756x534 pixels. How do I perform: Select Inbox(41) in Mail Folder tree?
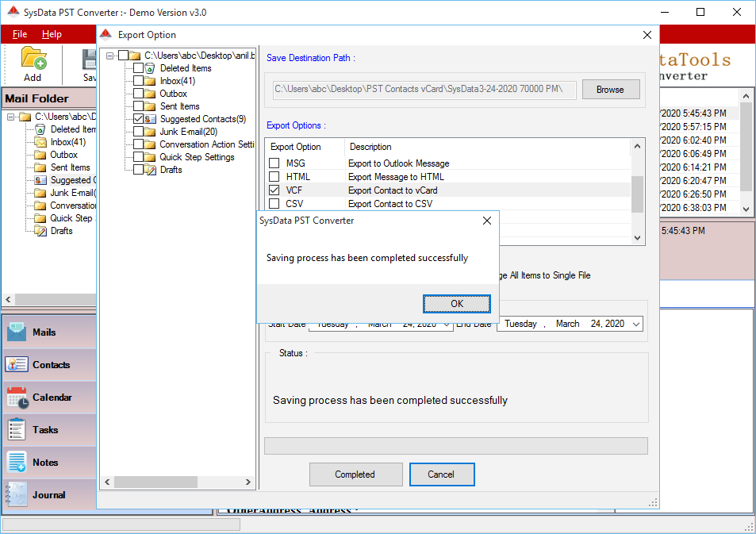coord(68,142)
